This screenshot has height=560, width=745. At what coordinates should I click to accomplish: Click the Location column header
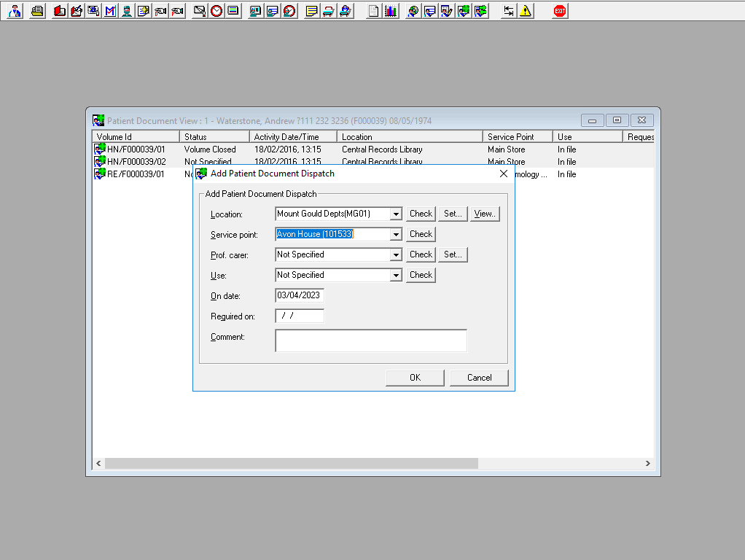pos(410,137)
